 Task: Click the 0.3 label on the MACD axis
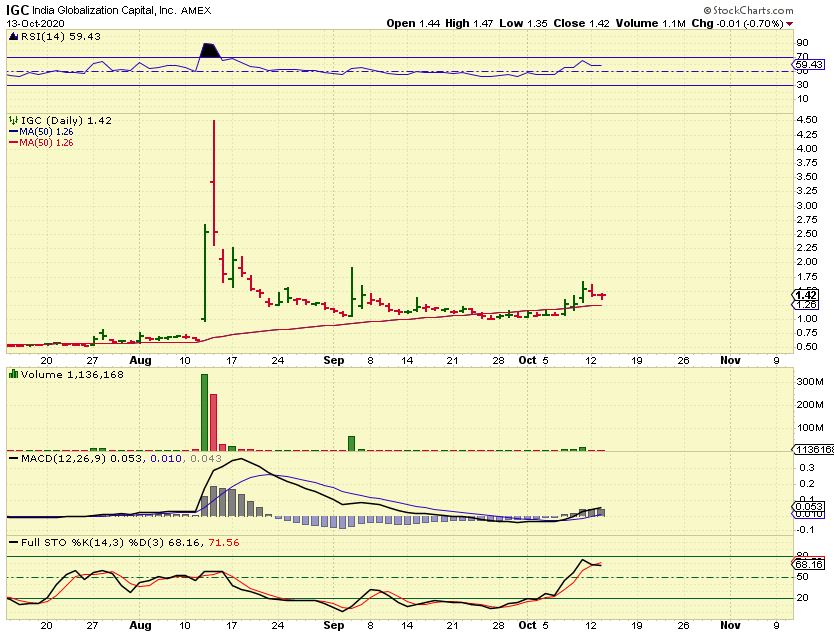click(x=807, y=467)
